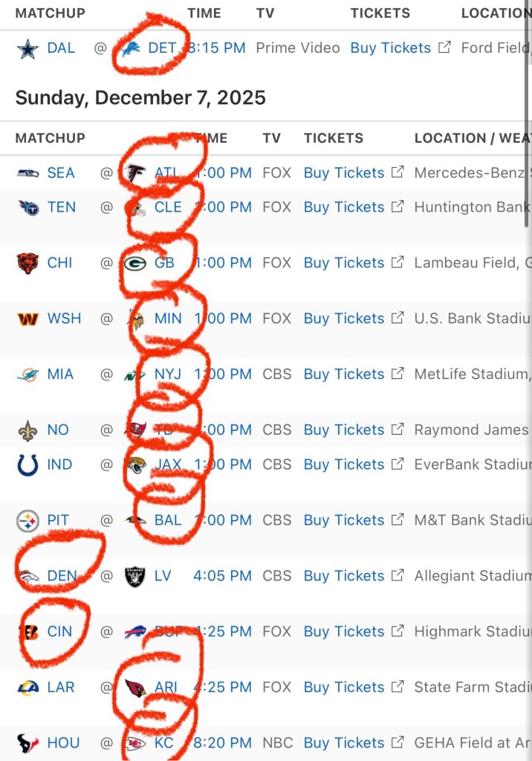Open the 8:20 PM HOU at KC game time
This screenshot has width=532, height=761.
click(x=222, y=743)
